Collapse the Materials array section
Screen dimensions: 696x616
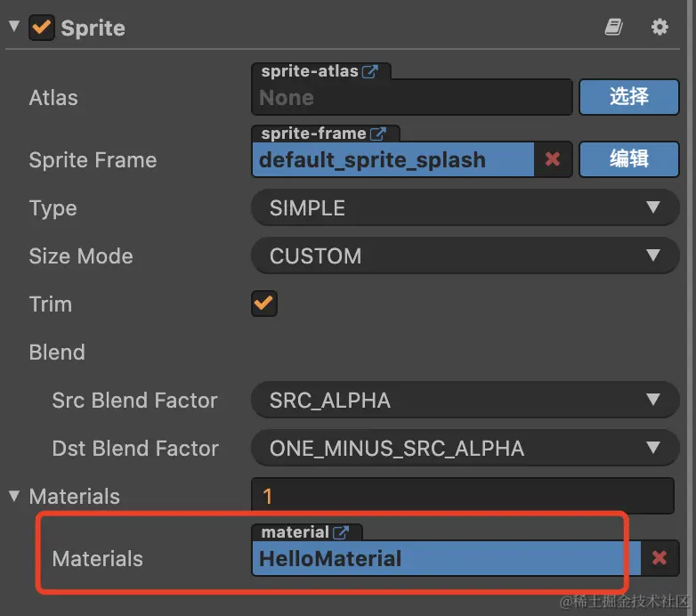click(x=13, y=496)
